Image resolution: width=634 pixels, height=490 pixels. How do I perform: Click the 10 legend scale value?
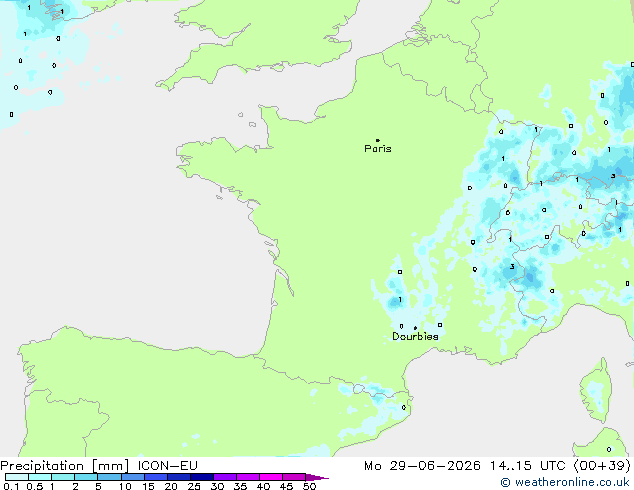tap(125, 486)
